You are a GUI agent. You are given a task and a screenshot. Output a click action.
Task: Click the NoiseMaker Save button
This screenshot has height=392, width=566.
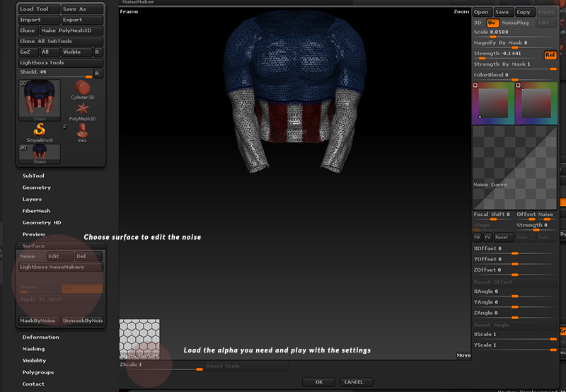pyautogui.click(x=503, y=12)
